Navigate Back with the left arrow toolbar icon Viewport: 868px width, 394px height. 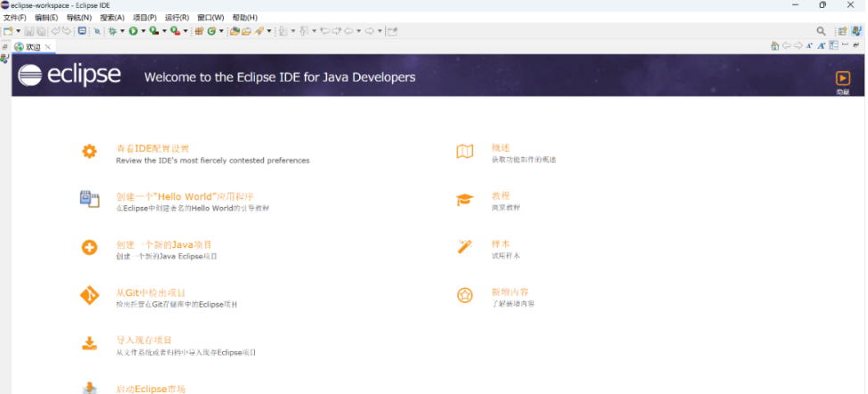[x=348, y=31]
